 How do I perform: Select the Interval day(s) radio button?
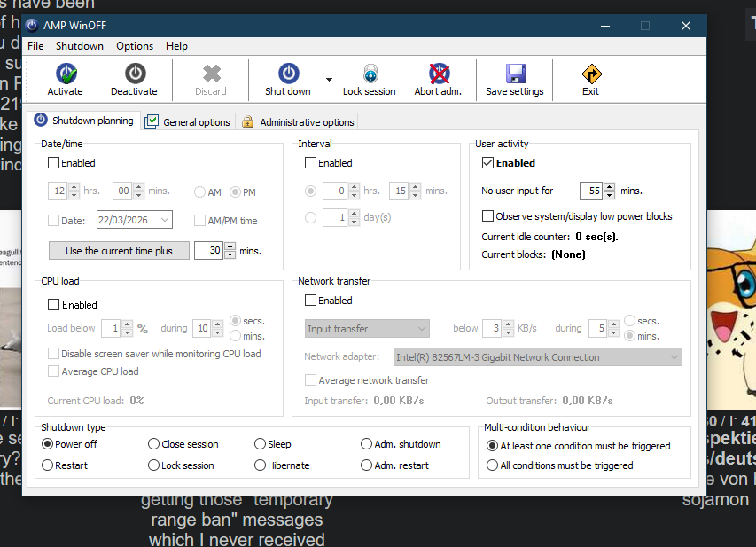coord(310,217)
